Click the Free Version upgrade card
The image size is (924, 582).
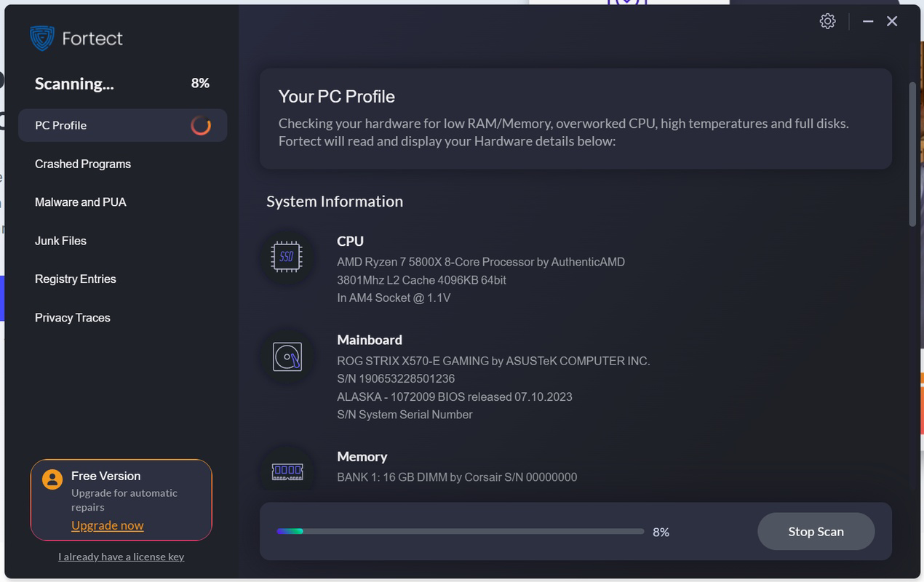(x=122, y=500)
